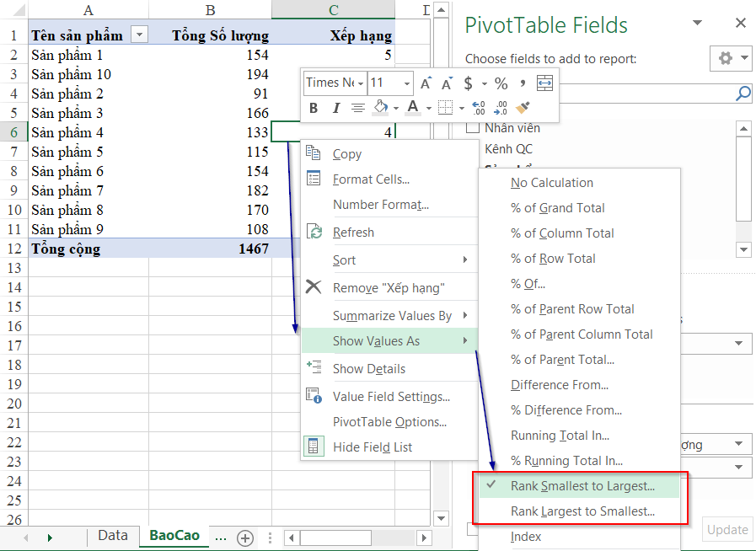Click the fill color paint bucket
This screenshot has height=551, width=756.
[x=380, y=108]
